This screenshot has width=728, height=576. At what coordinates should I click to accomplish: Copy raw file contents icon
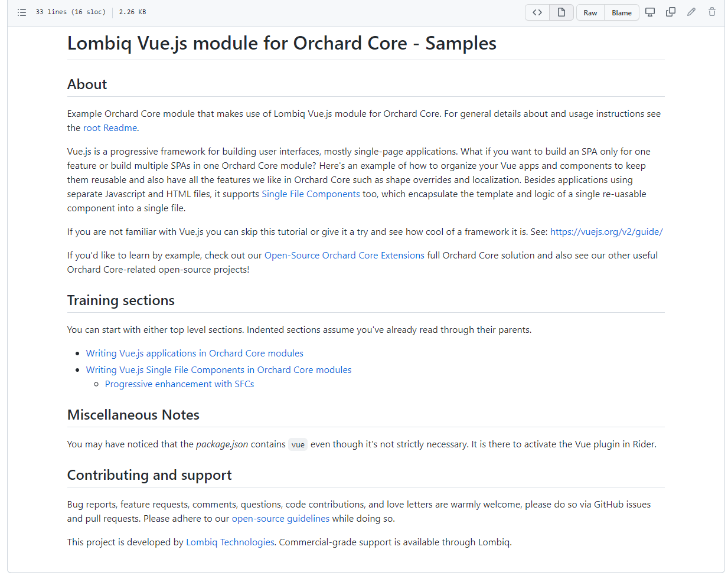(x=671, y=12)
